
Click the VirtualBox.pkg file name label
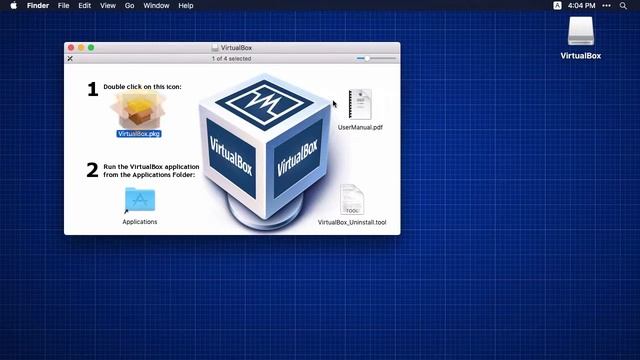139,134
